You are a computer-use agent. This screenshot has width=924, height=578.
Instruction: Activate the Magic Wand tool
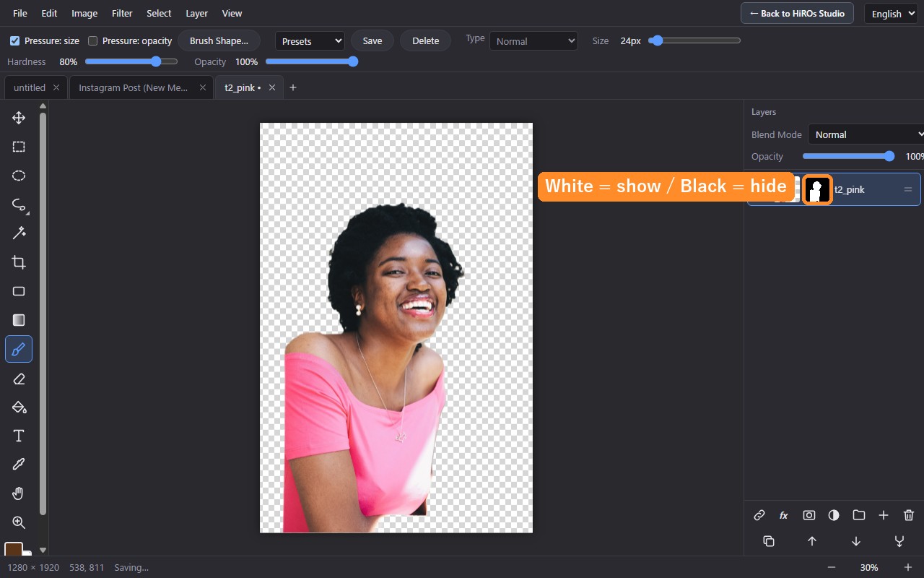[x=19, y=233]
